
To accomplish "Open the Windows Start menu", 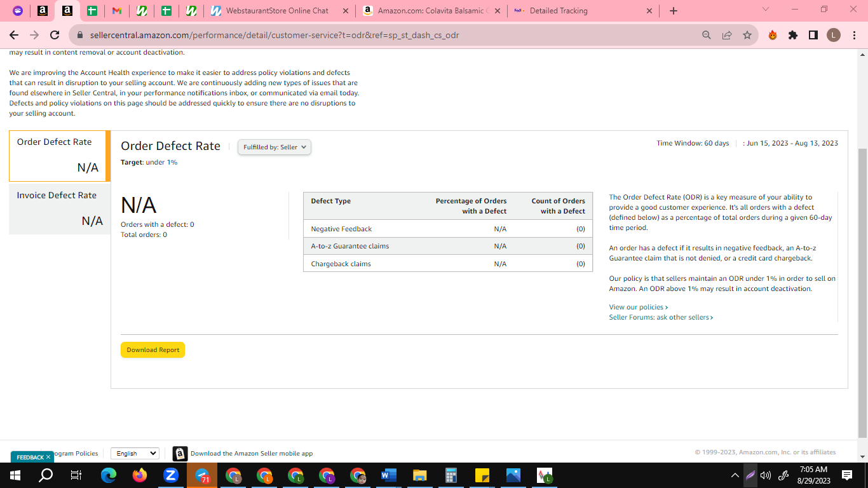I will pos(15,475).
